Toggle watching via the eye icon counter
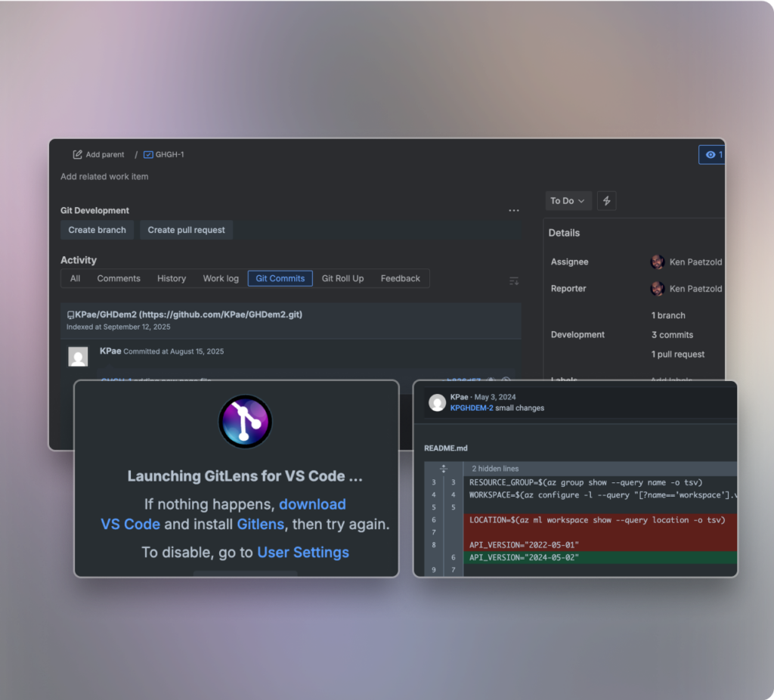This screenshot has width=774, height=700. click(711, 154)
